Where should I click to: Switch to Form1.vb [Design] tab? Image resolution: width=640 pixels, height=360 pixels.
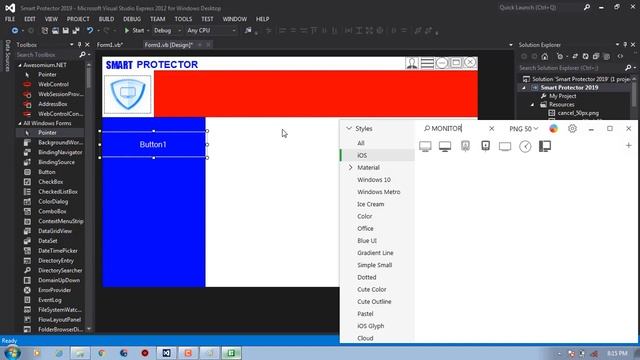[x=169, y=45]
